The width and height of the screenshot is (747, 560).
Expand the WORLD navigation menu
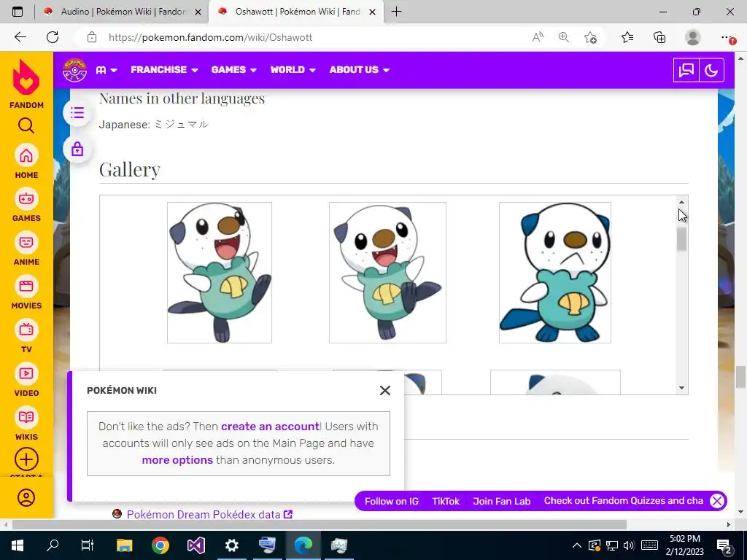293,69
